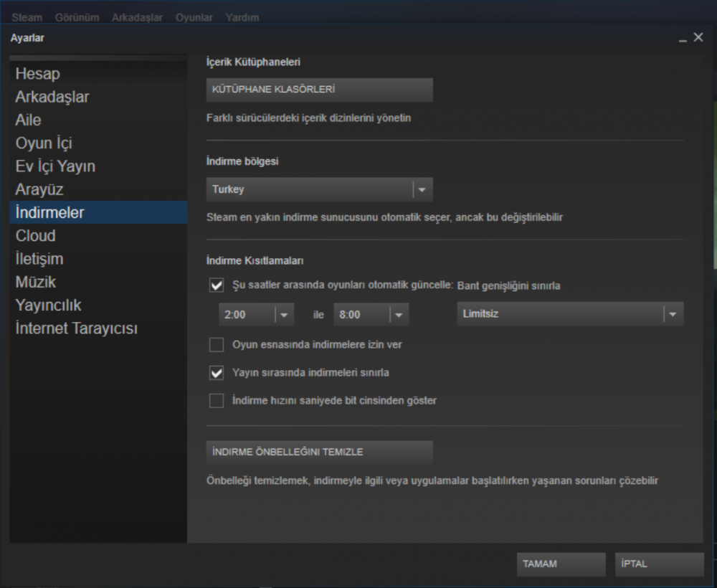Click the KÜTÜPHANE KLASÖRLERİ button

pyautogui.click(x=319, y=90)
